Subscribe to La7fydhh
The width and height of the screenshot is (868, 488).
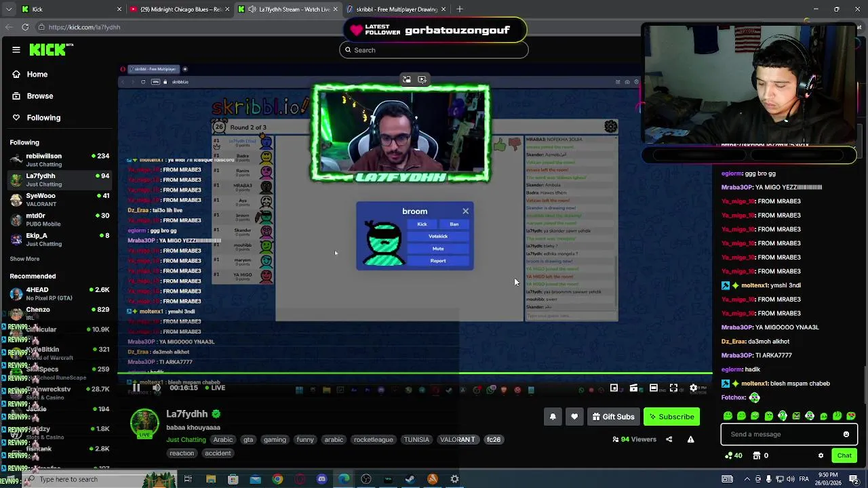[x=671, y=417]
